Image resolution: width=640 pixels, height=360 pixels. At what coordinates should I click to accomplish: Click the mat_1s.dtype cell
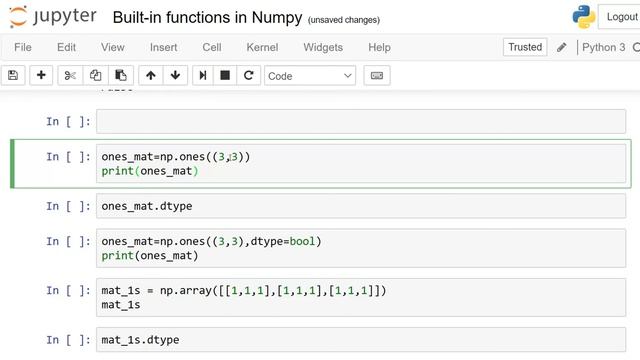pos(361,340)
